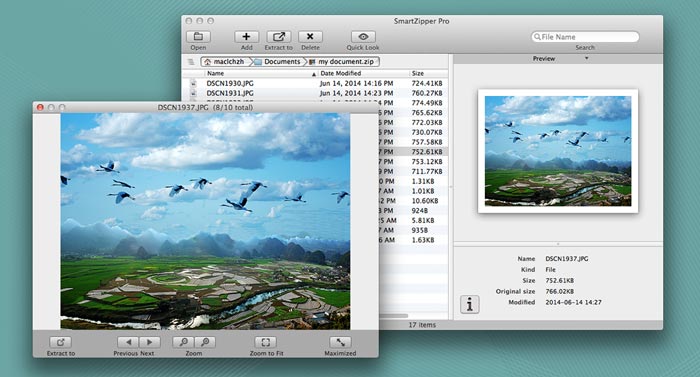Click the right magnifier in Zoom pair
The image size is (700, 377).
[x=205, y=342]
